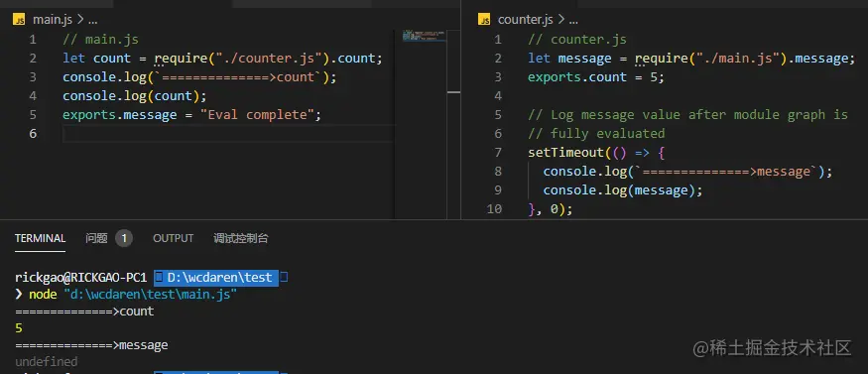Open the 问题 problems panel tab

pos(96,238)
